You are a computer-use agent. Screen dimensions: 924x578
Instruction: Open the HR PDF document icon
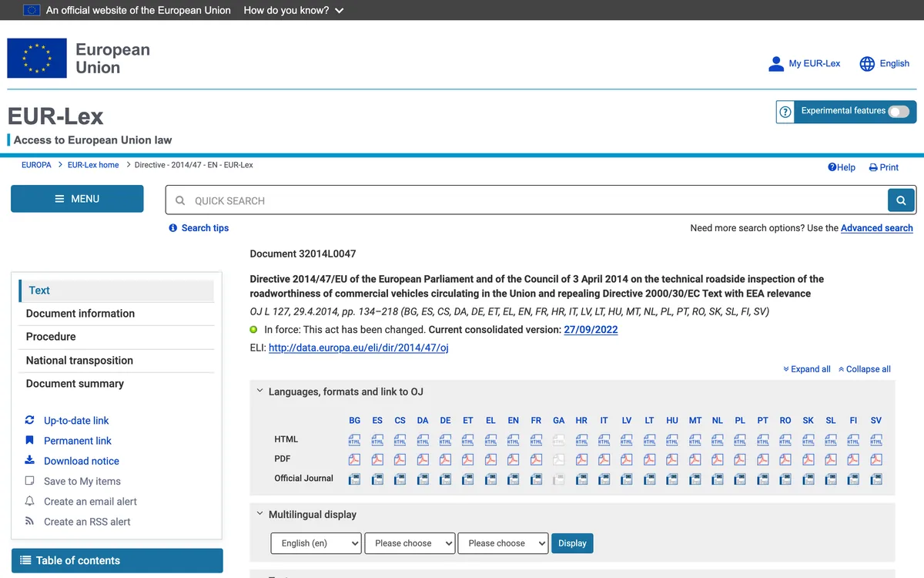click(x=581, y=459)
